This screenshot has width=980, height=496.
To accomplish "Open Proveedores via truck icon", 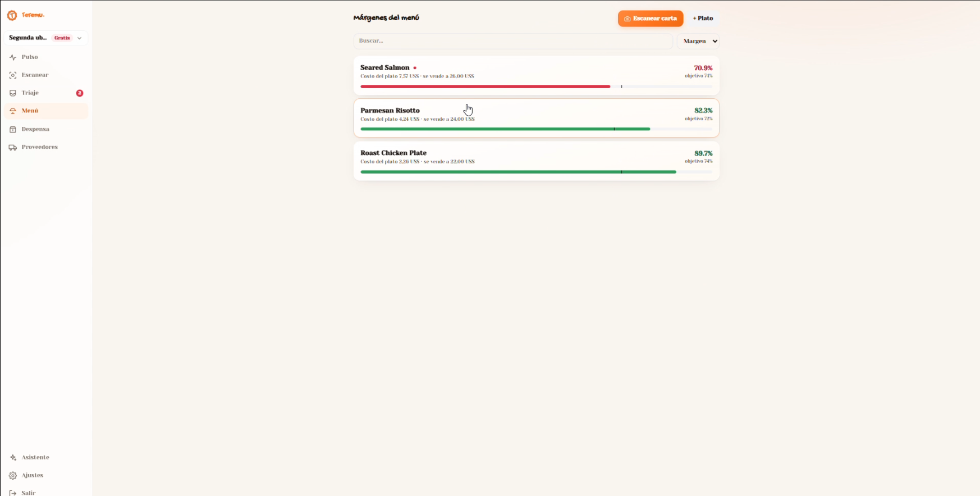I will click(13, 147).
